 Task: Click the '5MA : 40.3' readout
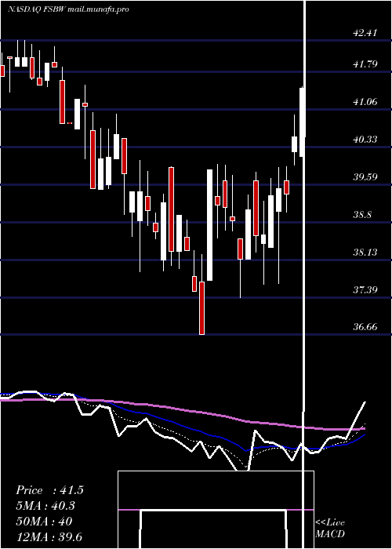click(45, 506)
